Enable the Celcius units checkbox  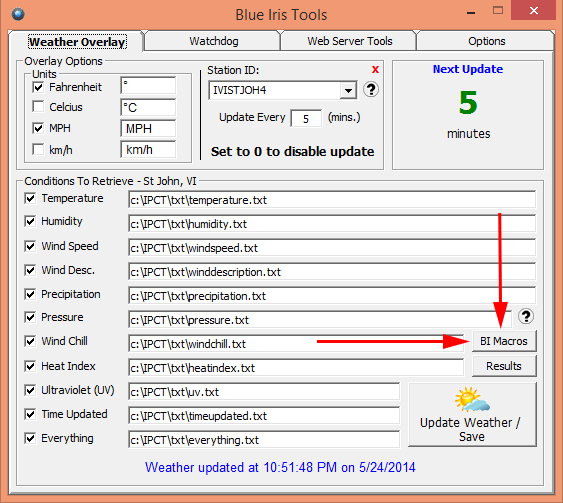click(x=38, y=107)
